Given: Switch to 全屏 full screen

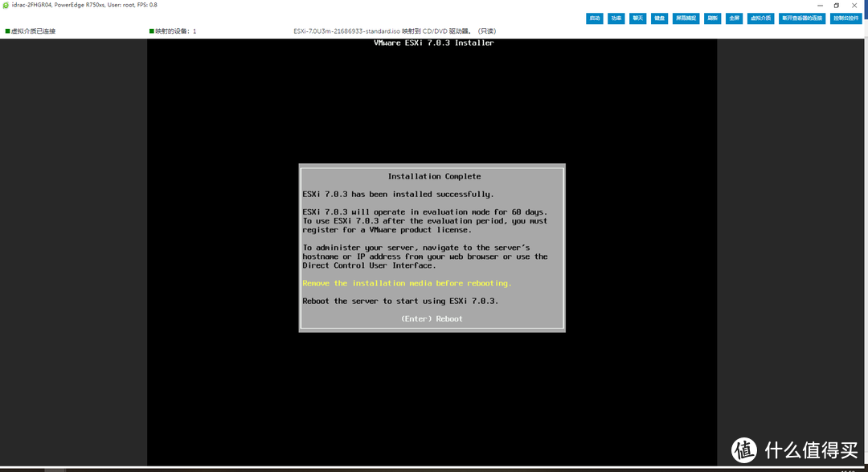Looking at the screenshot, I should pyautogui.click(x=734, y=18).
